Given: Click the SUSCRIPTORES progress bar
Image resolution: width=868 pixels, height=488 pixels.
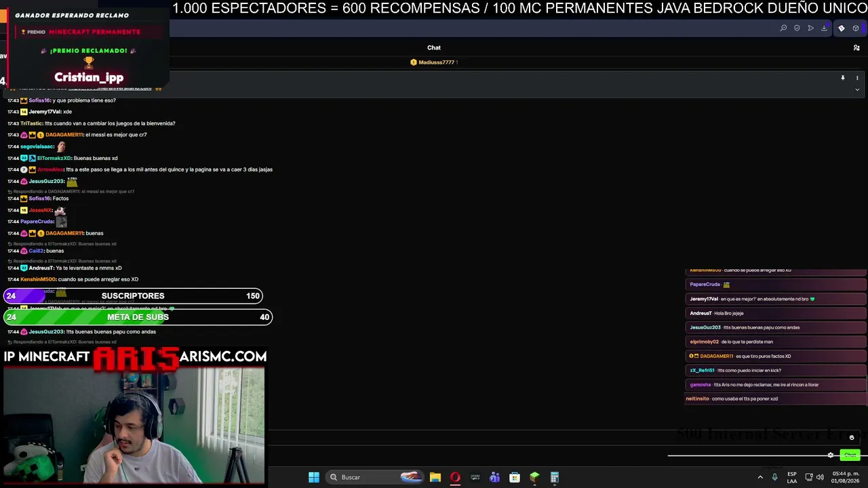Looking at the screenshot, I should [133, 296].
